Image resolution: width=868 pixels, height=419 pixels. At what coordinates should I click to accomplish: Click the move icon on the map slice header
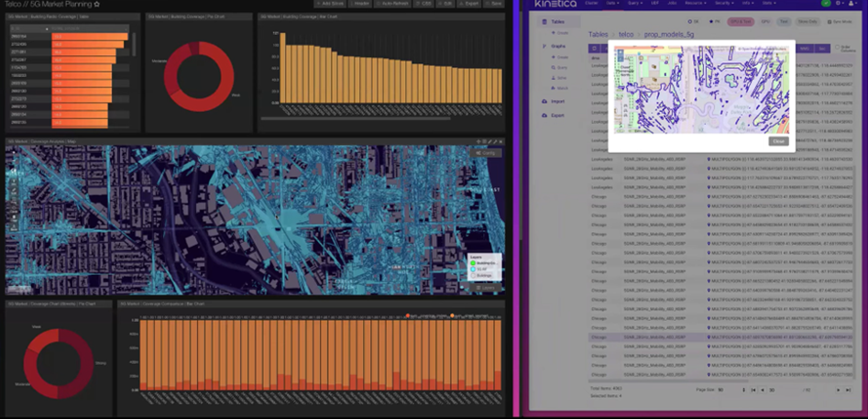click(478, 142)
